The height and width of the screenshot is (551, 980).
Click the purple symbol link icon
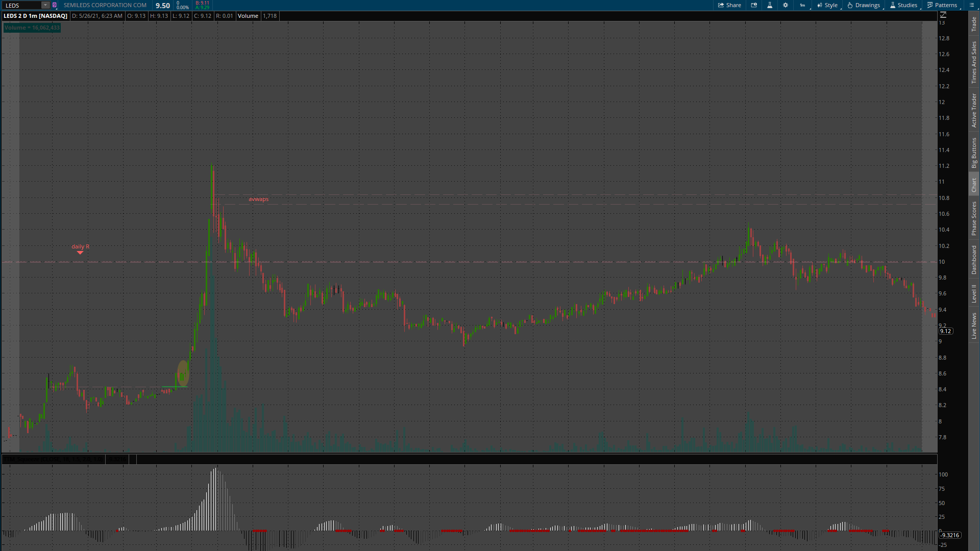pos(55,5)
